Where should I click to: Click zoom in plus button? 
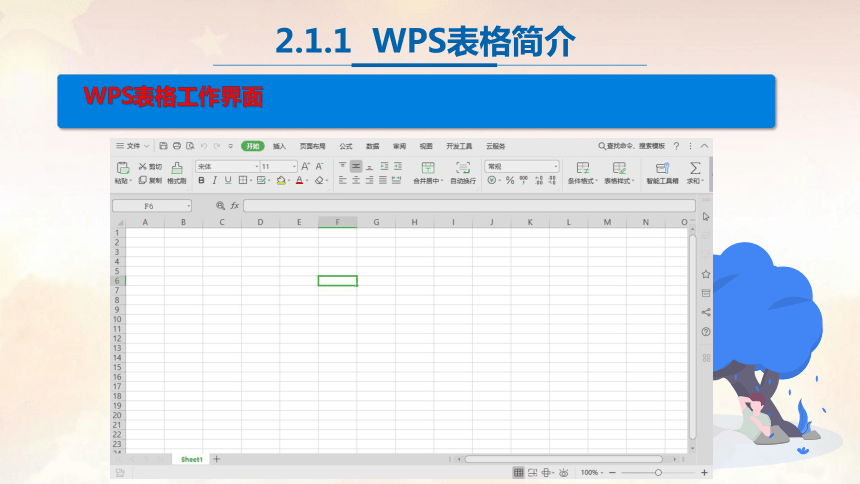click(x=704, y=472)
